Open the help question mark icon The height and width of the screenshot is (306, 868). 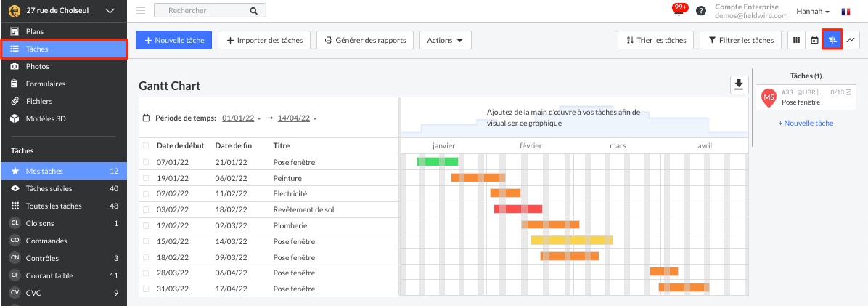pyautogui.click(x=701, y=10)
